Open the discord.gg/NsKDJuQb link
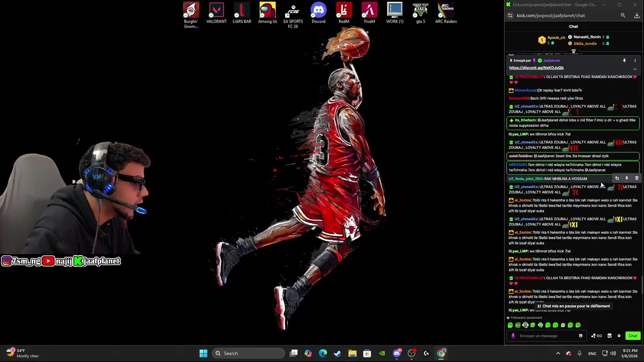Screen dimensions: 644x362 point(536,68)
